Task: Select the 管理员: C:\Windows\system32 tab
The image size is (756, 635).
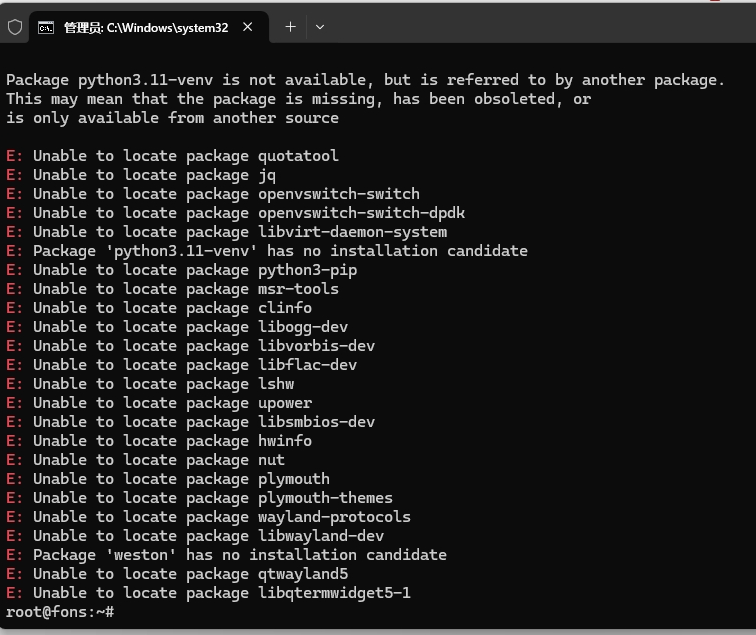Action: pos(145,27)
